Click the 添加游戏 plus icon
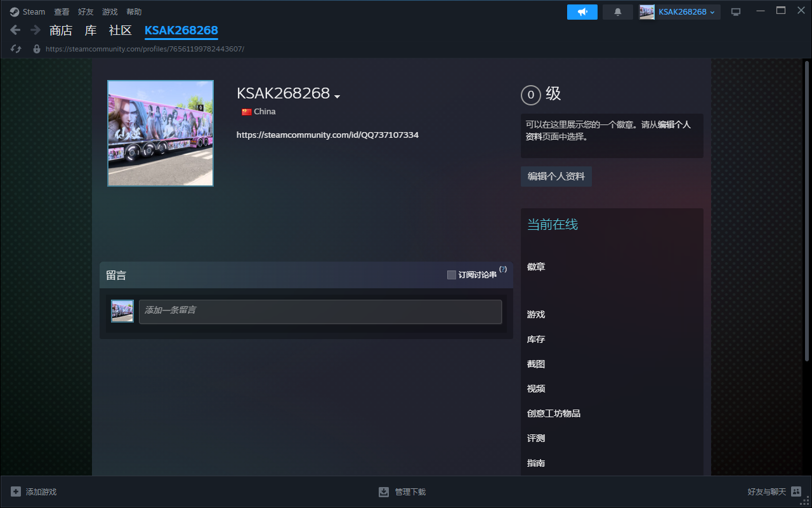The height and width of the screenshot is (508, 812). [16, 492]
